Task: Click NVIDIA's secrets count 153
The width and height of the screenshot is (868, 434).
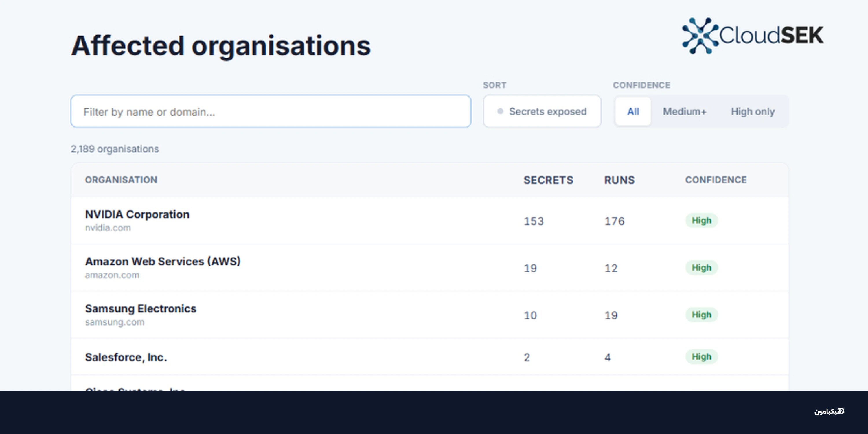Action: coord(534,221)
